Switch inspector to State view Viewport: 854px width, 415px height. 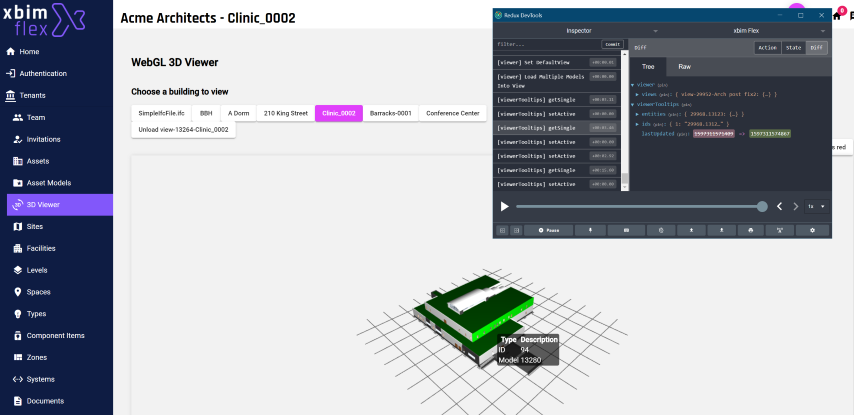coord(793,47)
